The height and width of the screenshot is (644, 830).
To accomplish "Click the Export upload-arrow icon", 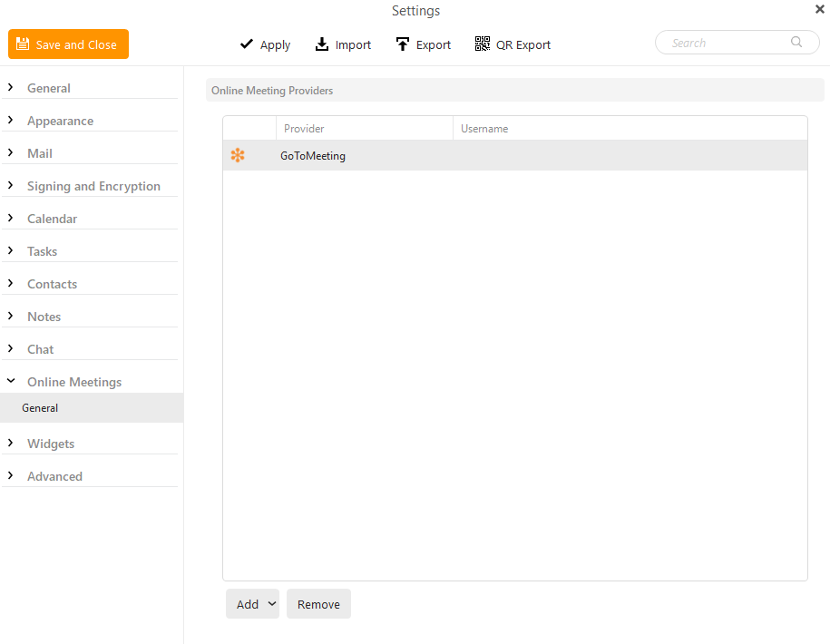I will click(x=402, y=44).
